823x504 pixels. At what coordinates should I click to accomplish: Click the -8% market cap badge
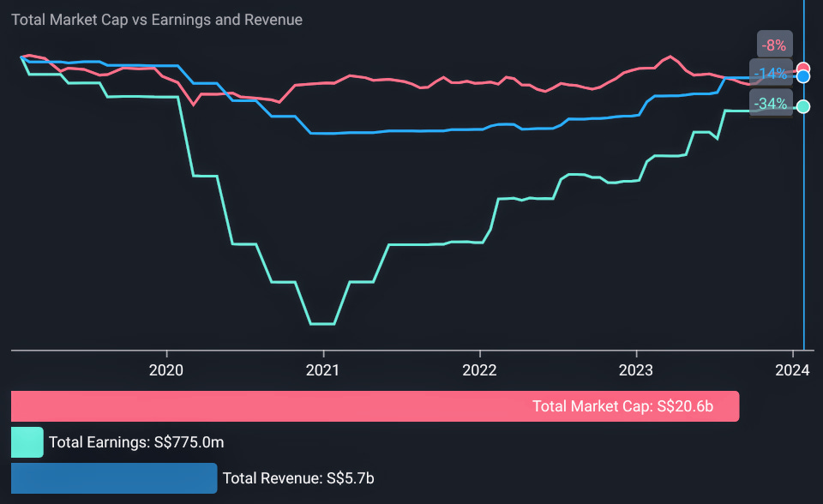(x=774, y=44)
